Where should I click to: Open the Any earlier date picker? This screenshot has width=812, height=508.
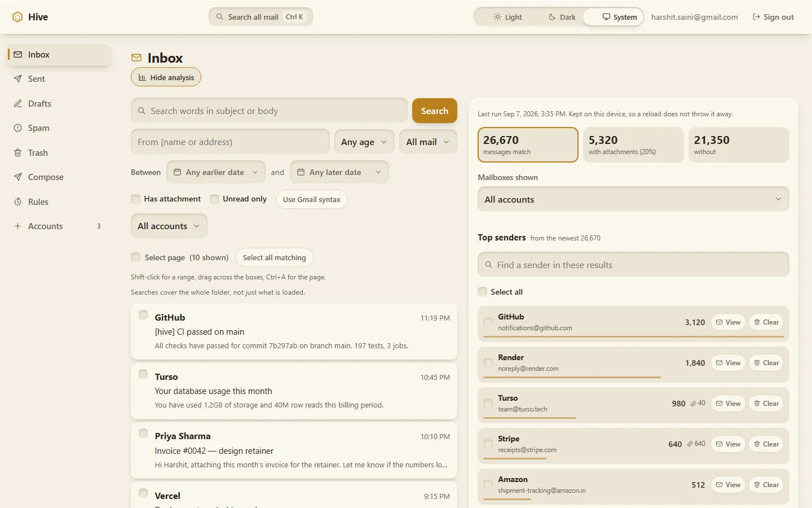pyautogui.click(x=215, y=172)
